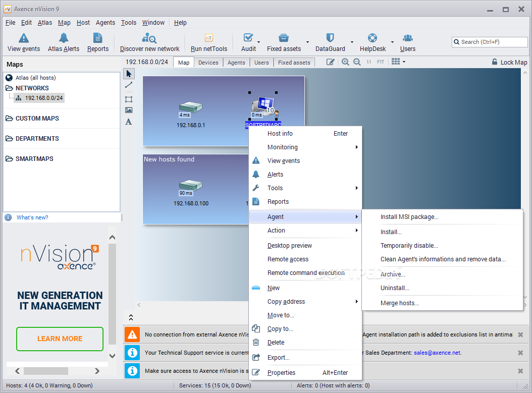Open the Atlas menu
532x393 pixels.
(45, 23)
